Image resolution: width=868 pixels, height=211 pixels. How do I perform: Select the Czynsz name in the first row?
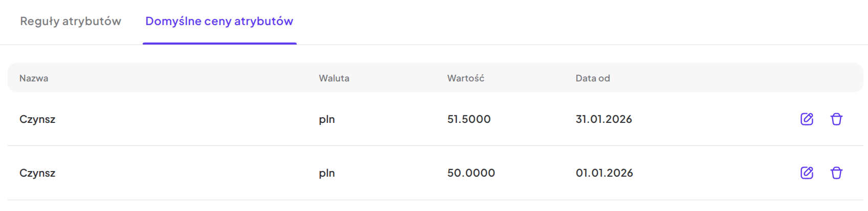tap(37, 119)
